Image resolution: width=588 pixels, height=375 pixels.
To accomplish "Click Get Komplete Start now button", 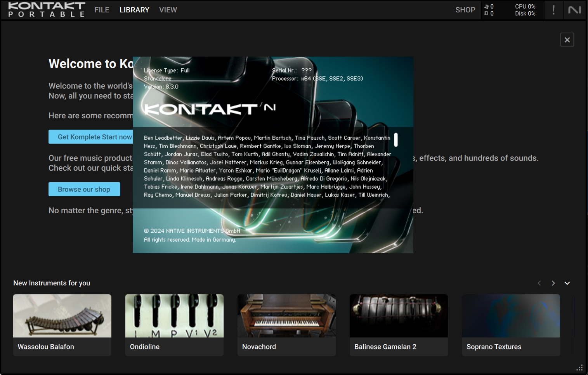I will click(90, 137).
